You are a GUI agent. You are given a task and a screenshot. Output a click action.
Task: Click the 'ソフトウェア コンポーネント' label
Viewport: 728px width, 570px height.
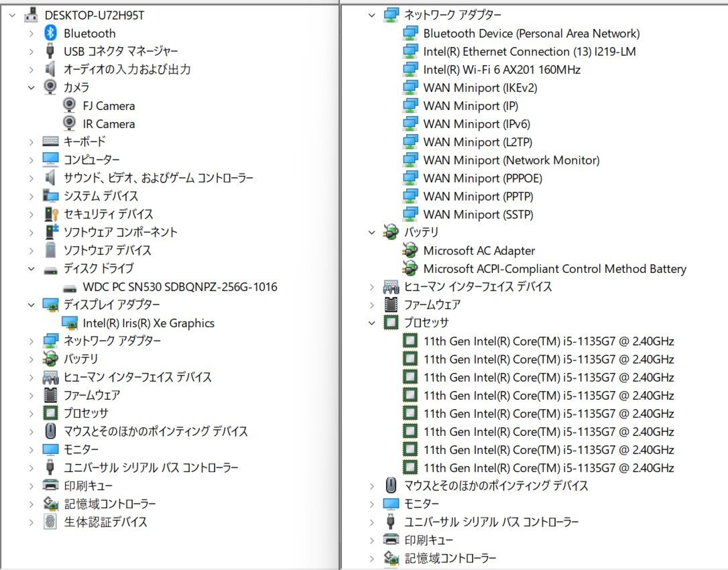pos(121,232)
